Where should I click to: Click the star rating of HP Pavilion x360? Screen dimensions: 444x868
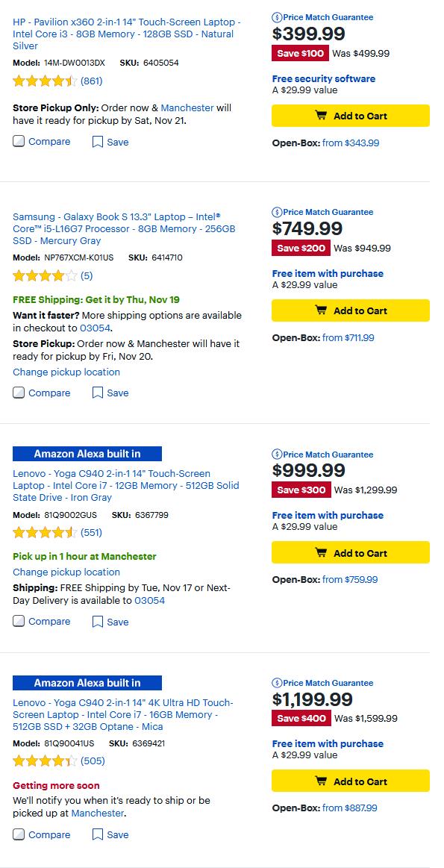tap(45, 81)
